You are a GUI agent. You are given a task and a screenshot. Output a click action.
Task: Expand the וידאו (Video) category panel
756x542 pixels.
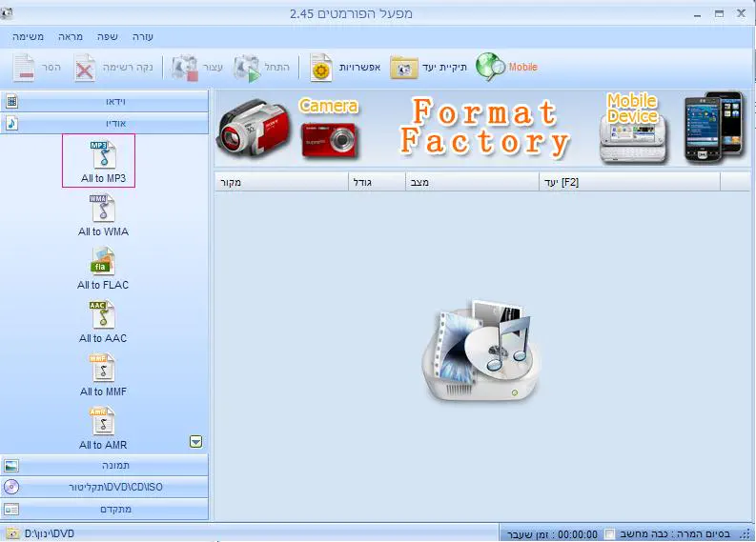pos(105,101)
